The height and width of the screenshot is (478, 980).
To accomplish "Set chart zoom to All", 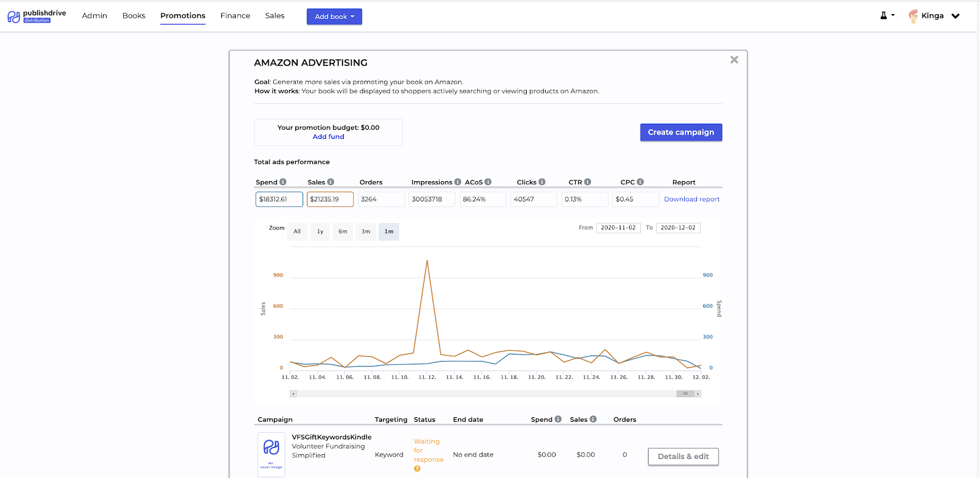I will tap(297, 231).
